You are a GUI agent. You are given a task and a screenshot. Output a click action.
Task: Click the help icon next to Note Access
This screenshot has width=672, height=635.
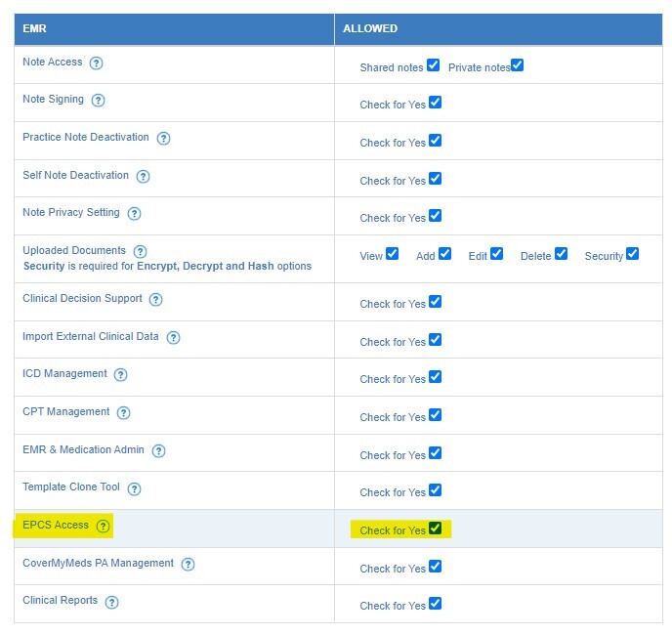pyautogui.click(x=96, y=63)
